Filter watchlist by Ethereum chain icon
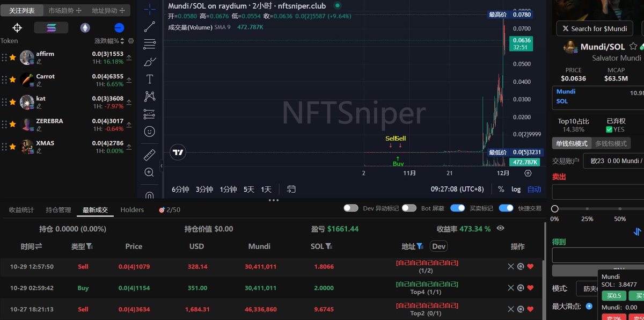 tap(85, 28)
